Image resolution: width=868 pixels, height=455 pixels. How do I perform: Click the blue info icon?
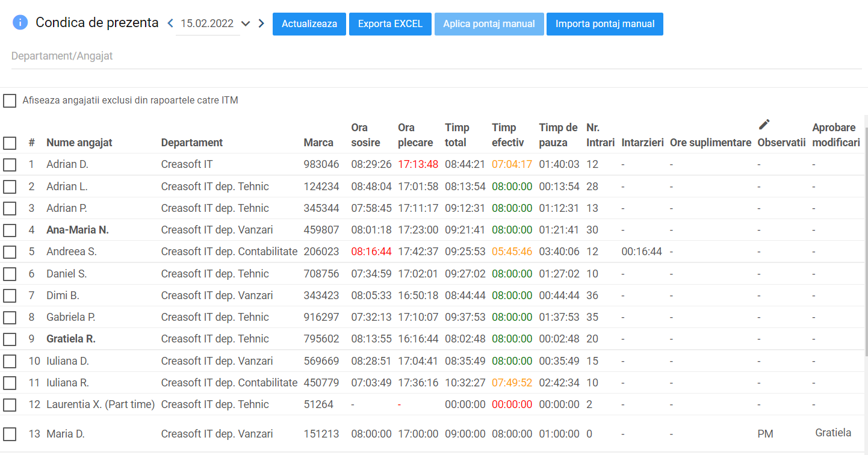(x=20, y=23)
